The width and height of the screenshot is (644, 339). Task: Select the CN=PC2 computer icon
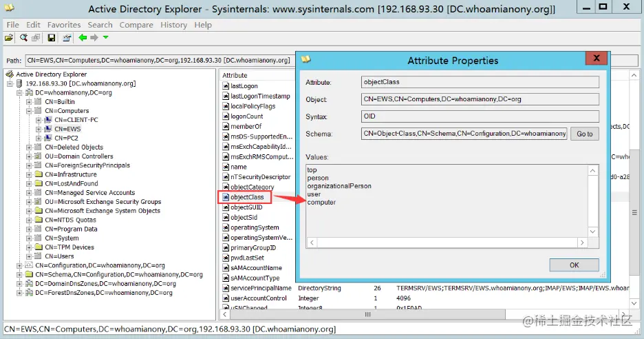(48, 138)
